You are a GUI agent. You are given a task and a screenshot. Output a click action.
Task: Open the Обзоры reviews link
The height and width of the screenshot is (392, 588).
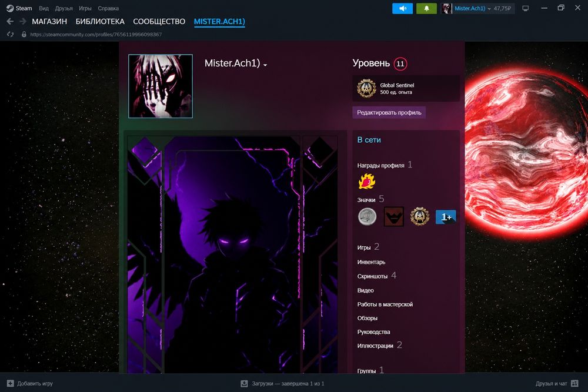click(367, 318)
